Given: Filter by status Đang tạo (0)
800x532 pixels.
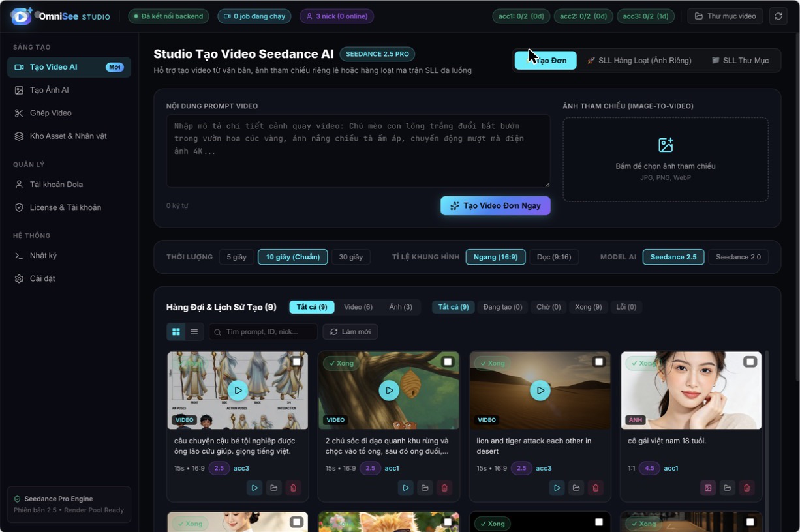Looking at the screenshot, I should [502, 307].
